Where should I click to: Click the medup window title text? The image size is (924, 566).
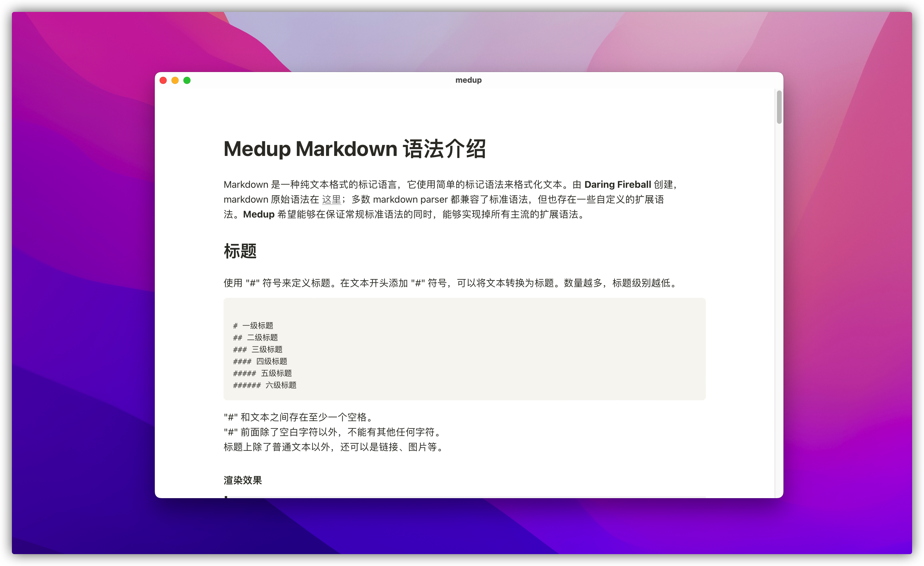[468, 80]
